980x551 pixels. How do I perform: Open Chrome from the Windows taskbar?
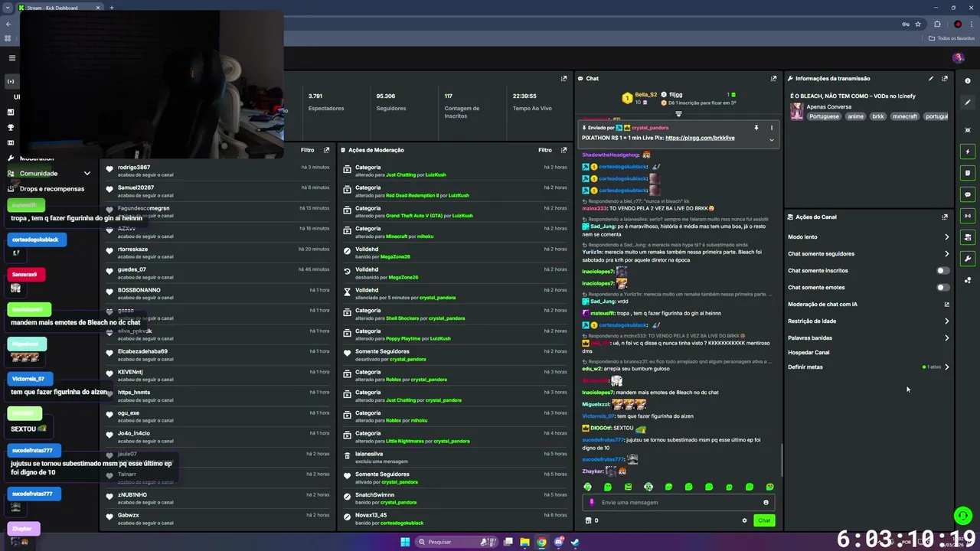[541, 542]
